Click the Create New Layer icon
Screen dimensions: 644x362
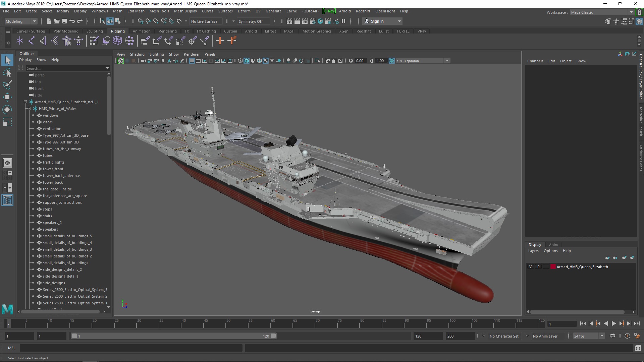[x=624, y=258]
